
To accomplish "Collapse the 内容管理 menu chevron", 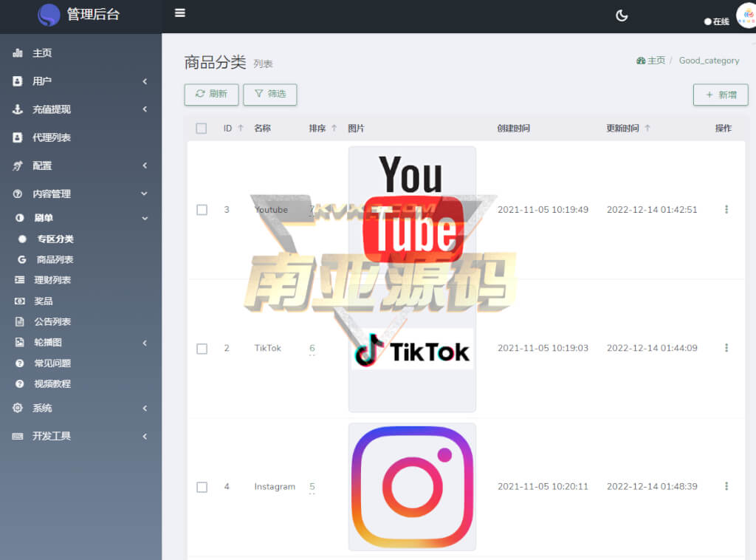I will coord(144,194).
